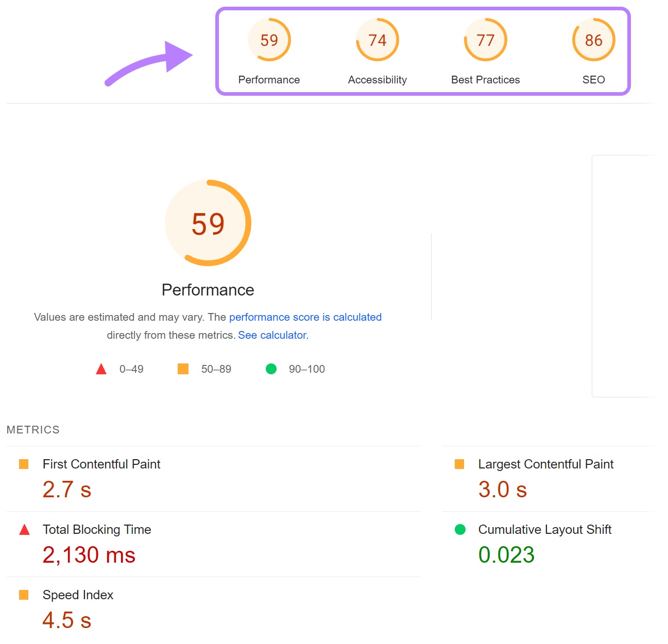668x644 pixels.
Task: Click the red triangle beside Total Blocking Time
Action: (x=24, y=529)
